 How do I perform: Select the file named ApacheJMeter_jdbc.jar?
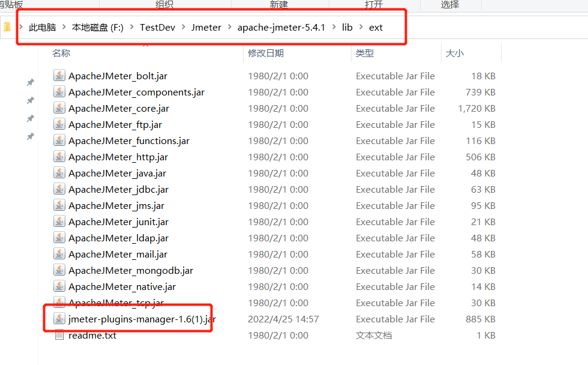coord(119,190)
